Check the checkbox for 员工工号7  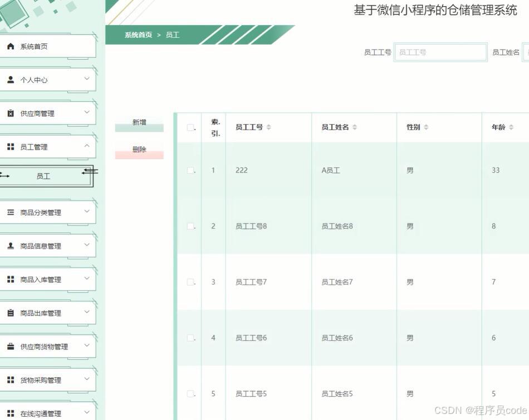[191, 282]
